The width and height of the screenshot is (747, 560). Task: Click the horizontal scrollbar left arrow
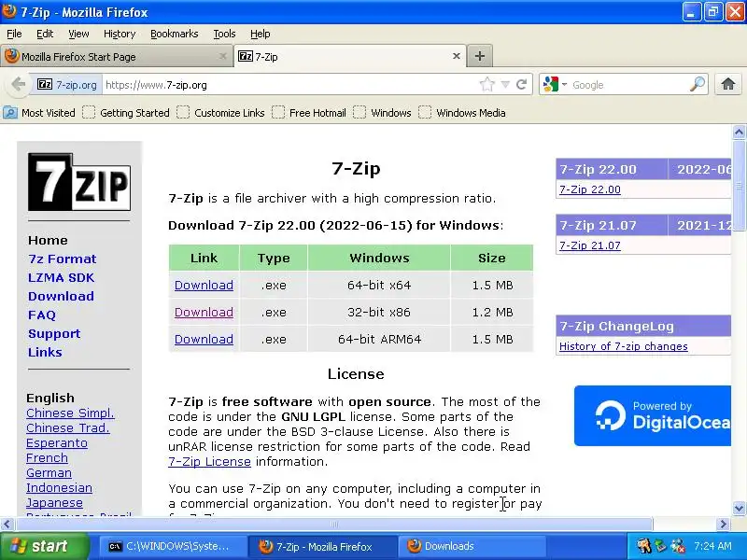7,525
